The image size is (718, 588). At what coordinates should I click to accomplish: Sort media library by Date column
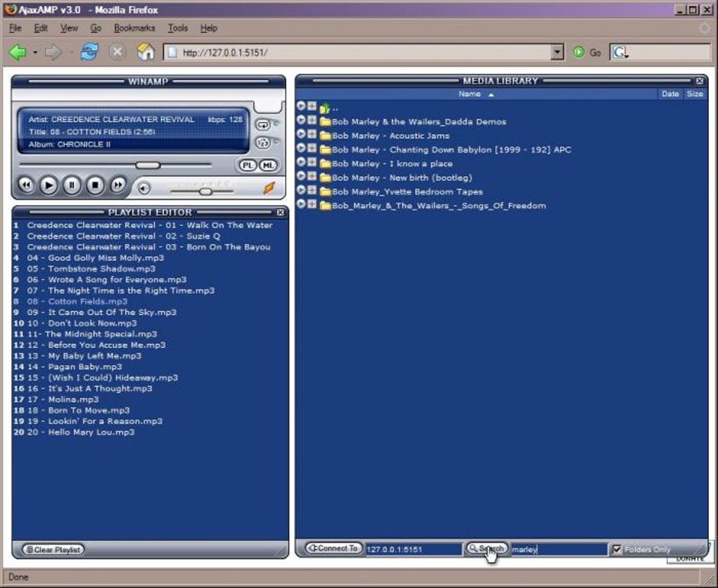coord(670,94)
